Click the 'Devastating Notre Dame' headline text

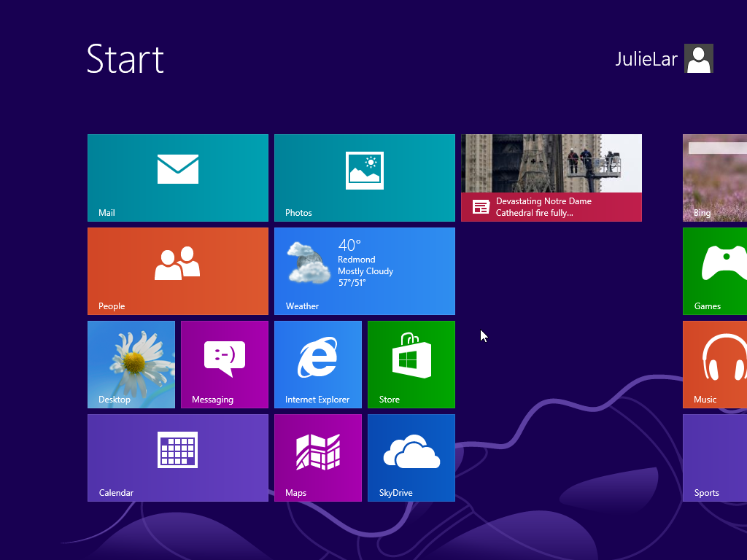(543, 201)
